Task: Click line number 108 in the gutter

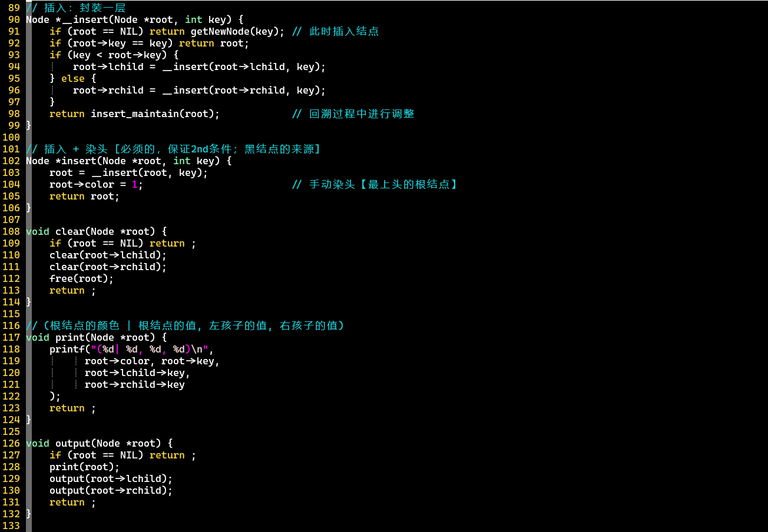Action: pyautogui.click(x=11, y=231)
